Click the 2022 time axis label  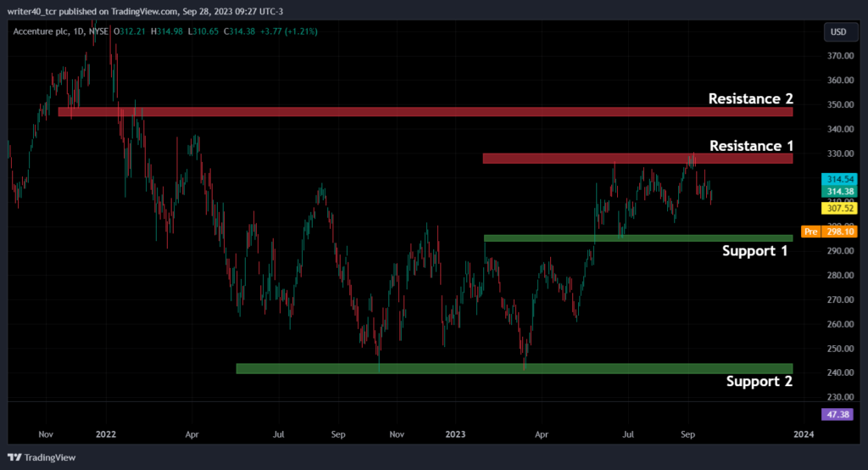[106, 434]
